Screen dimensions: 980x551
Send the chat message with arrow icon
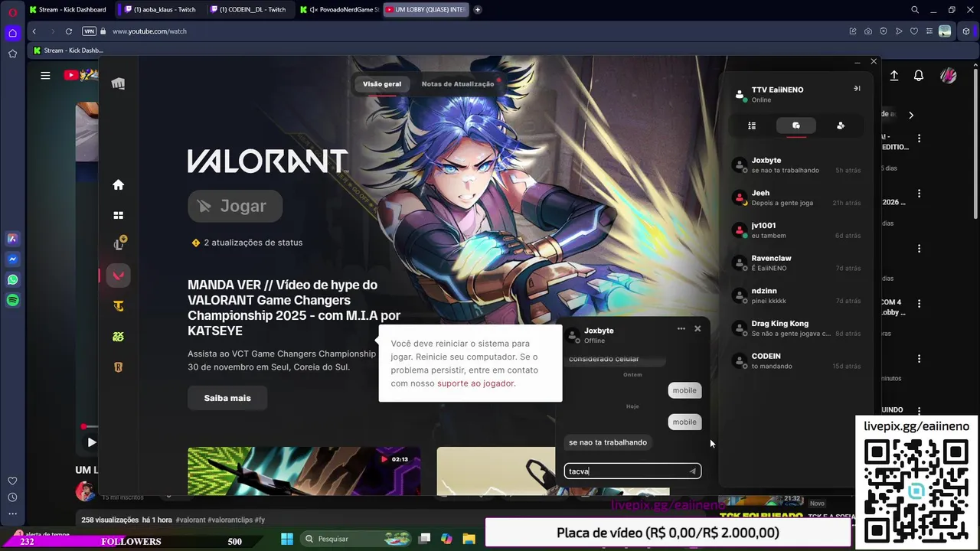[x=693, y=471]
